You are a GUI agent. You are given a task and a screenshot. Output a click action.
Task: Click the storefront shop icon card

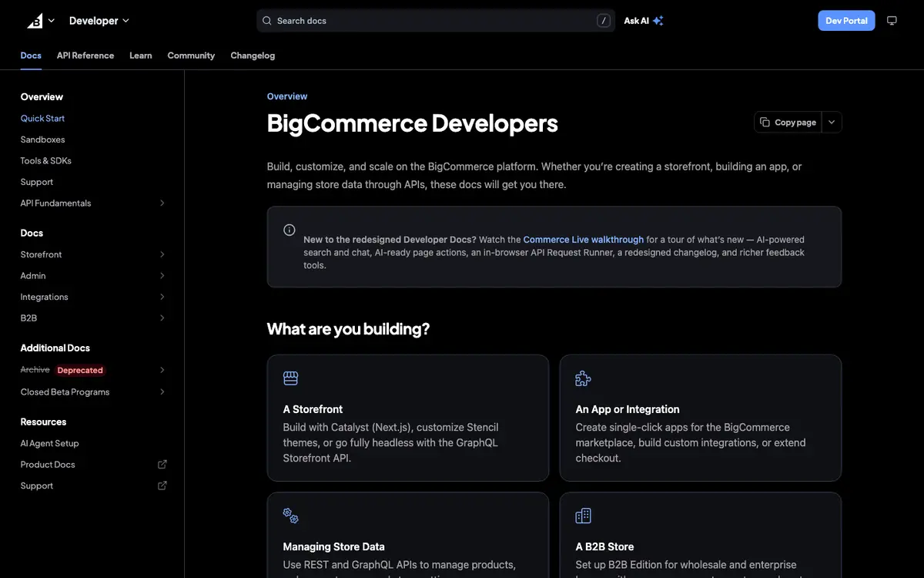(x=290, y=378)
